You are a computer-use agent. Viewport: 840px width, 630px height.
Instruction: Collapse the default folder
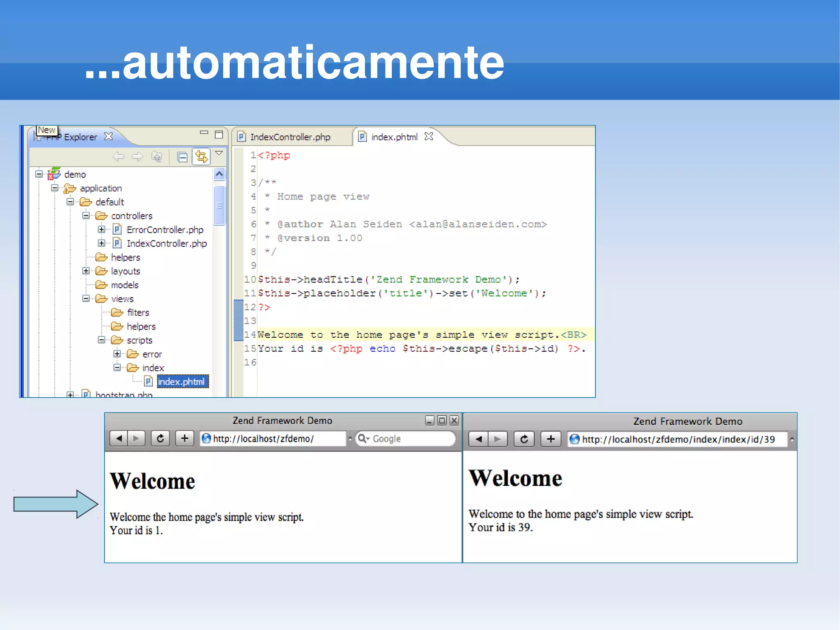tap(70, 202)
